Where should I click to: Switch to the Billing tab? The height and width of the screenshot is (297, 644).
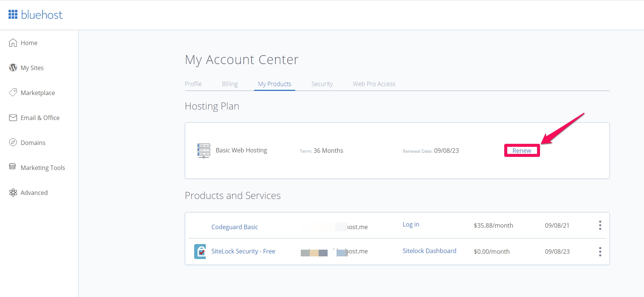[x=230, y=84]
